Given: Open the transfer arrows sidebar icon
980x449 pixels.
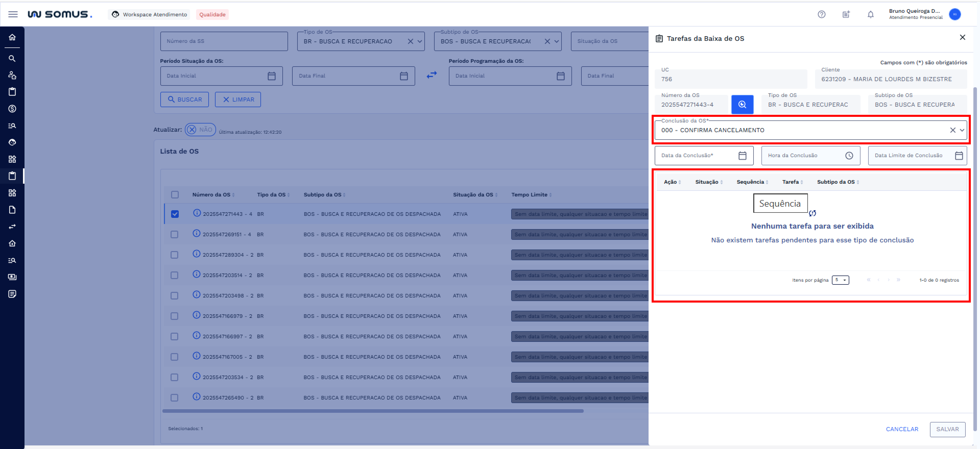Looking at the screenshot, I should pyautogui.click(x=12, y=227).
